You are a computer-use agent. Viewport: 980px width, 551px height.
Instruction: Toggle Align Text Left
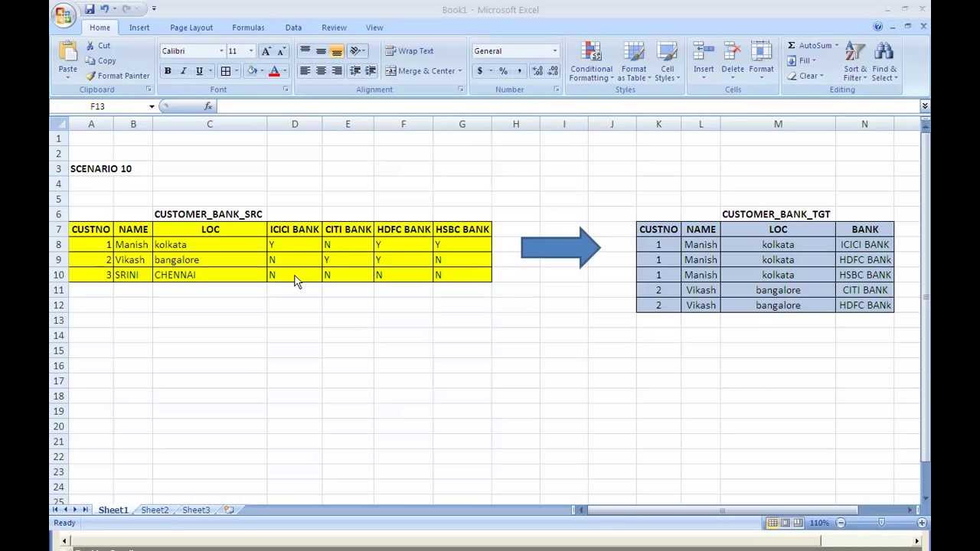point(305,71)
